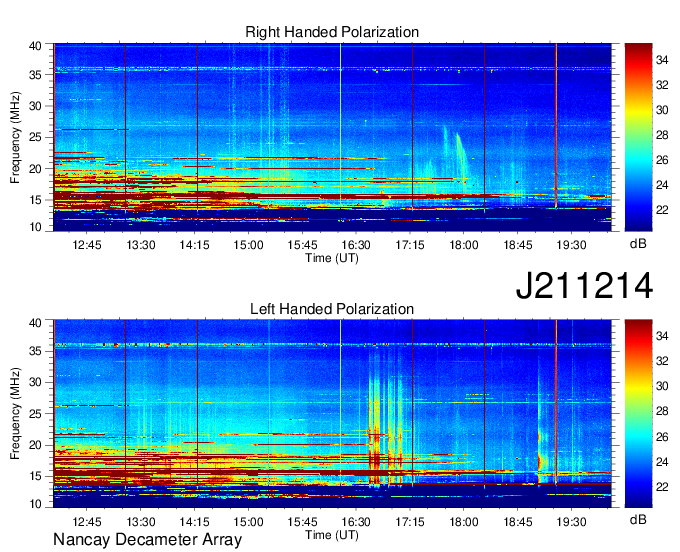Click the Right Handed Polarization spectrogram image
Screen dimensions: 680x552
pos(332,137)
